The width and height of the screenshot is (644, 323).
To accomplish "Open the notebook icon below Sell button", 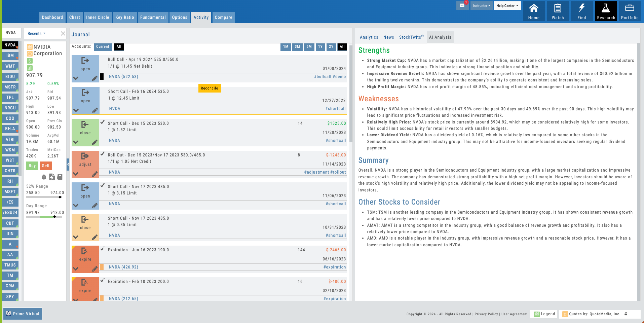I will pyautogui.click(x=60, y=177).
